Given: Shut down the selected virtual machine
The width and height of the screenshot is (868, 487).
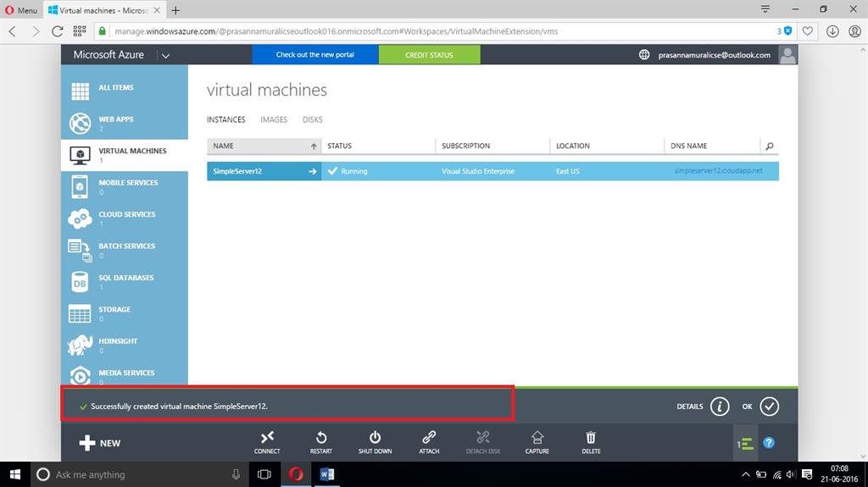Looking at the screenshot, I should [375, 443].
